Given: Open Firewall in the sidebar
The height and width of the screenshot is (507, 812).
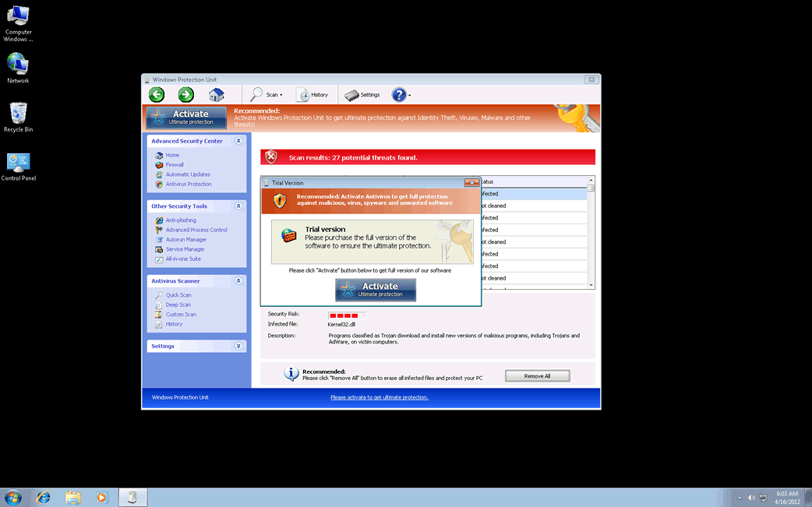Looking at the screenshot, I should click(x=175, y=165).
